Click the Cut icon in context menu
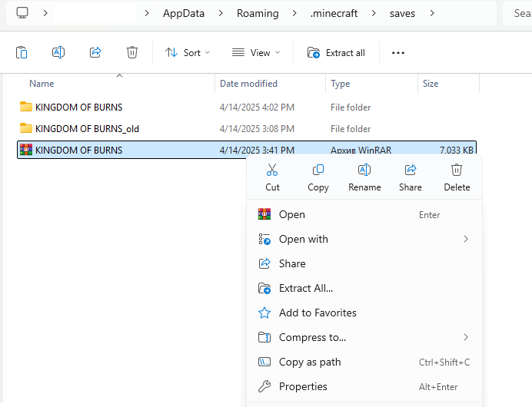Viewport: 532px width, 407px height. click(272, 170)
